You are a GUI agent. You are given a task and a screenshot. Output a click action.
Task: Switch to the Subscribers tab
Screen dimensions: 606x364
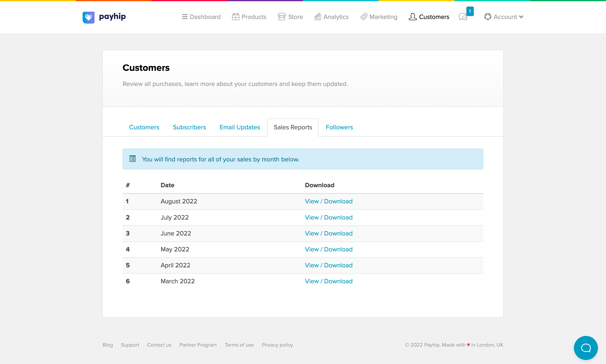(189, 127)
